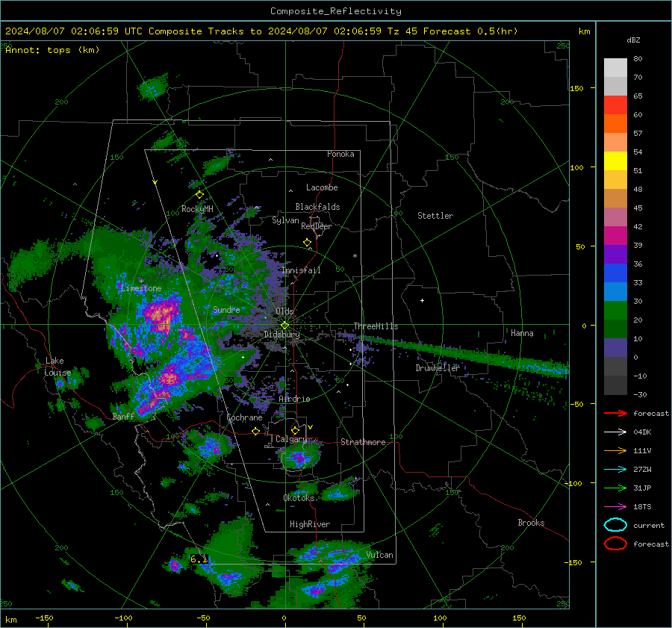This screenshot has height=628, width=672.
Task: Click the white 04DK arrow icon
Action: tap(615, 432)
